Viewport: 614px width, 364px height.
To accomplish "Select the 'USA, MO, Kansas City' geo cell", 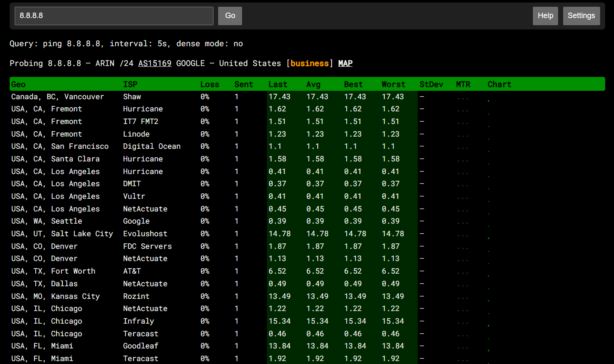I will [55, 296].
